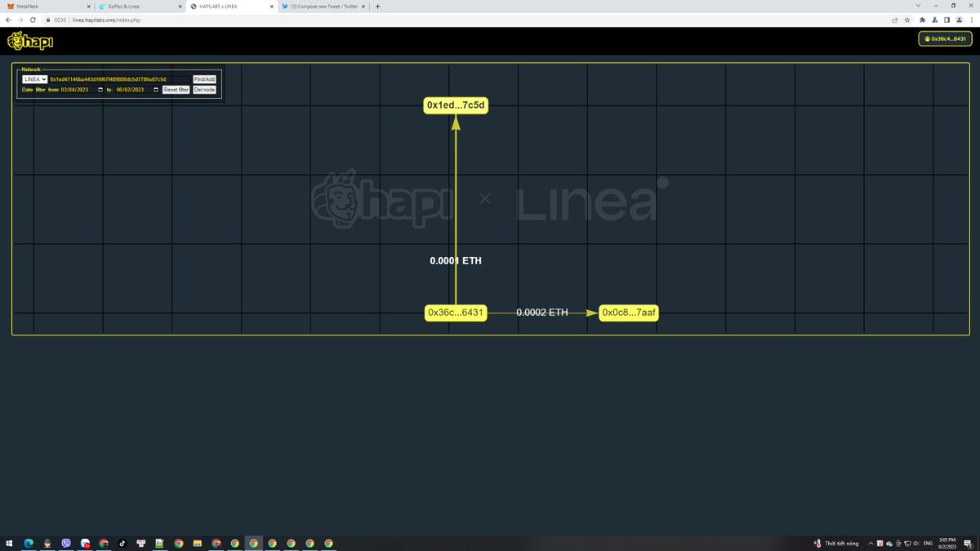The height and width of the screenshot is (551, 980).
Task: Open the calendar picker for the to date
Action: [x=156, y=90]
